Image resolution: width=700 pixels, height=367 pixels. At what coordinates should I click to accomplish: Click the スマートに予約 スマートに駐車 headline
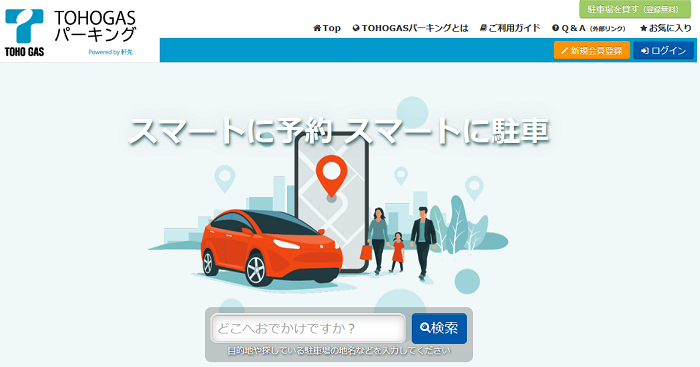[x=338, y=131]
